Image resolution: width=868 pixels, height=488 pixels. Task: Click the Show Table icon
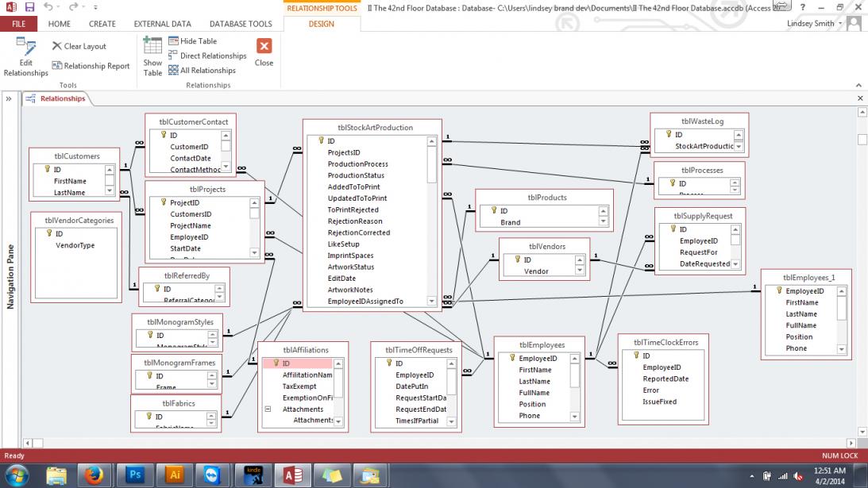click(152, 45)
